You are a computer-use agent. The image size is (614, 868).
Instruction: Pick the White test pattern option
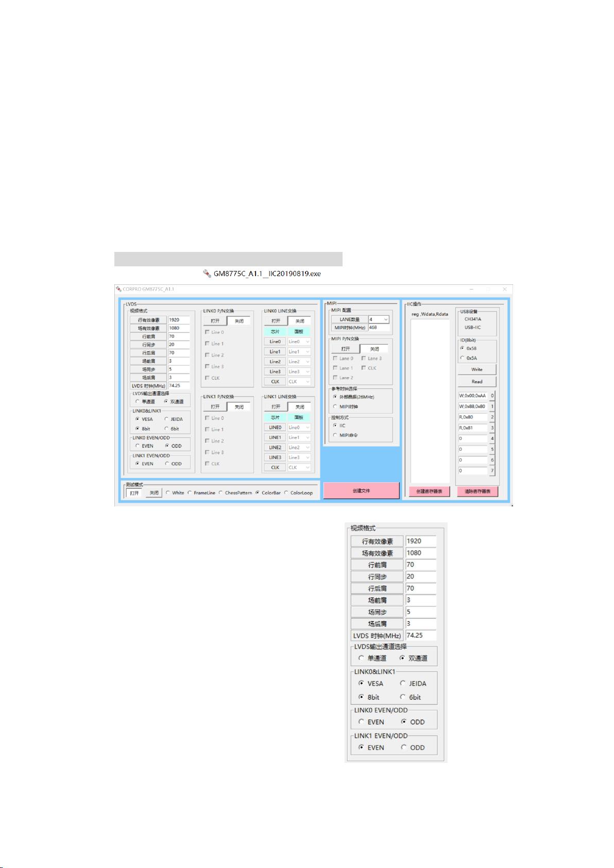pos(168,493)
